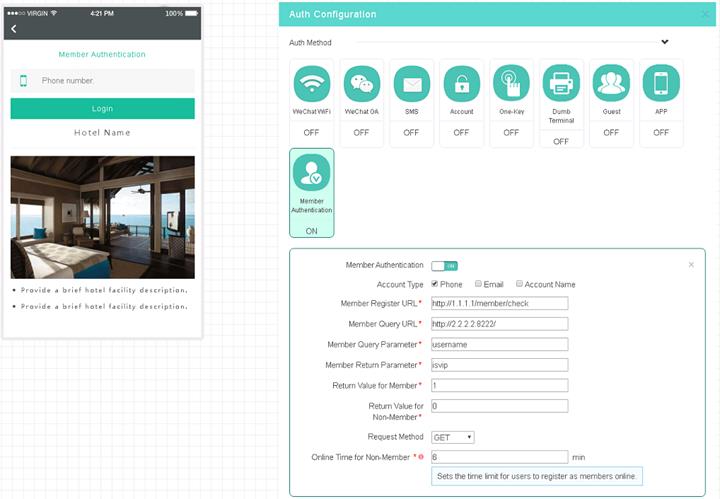This screenshot has height=499, width=720.
Task: Edit the Online Time for Non-Member field
Action: 500,457
